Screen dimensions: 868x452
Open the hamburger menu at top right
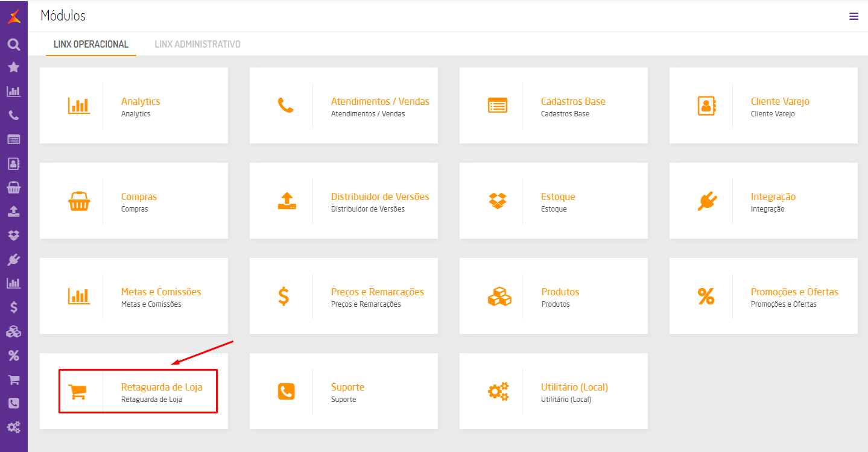point(854,16)
